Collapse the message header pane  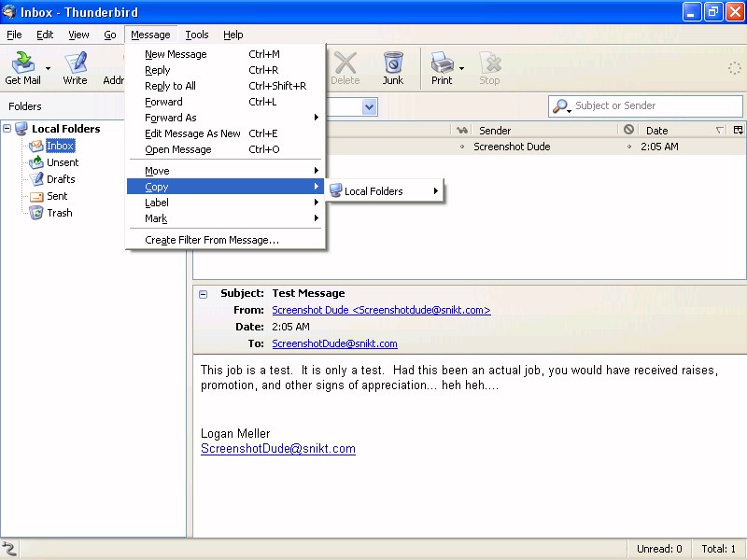pos(203,294)
